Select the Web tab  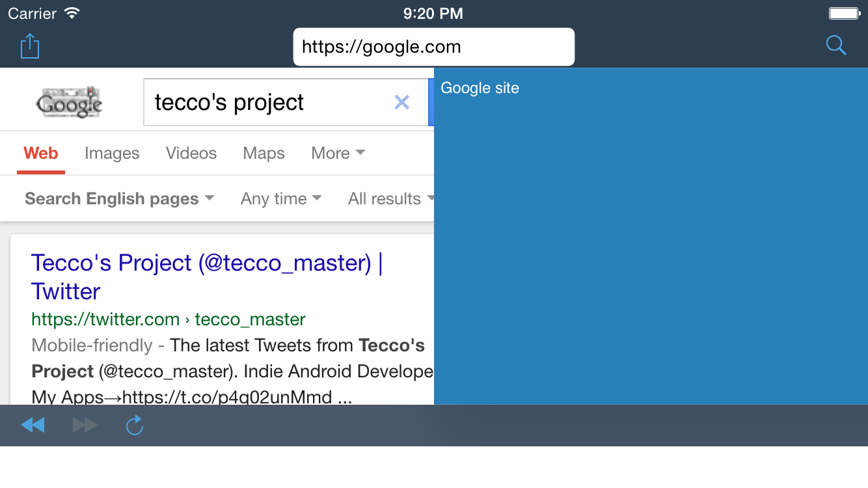[41, 154]
